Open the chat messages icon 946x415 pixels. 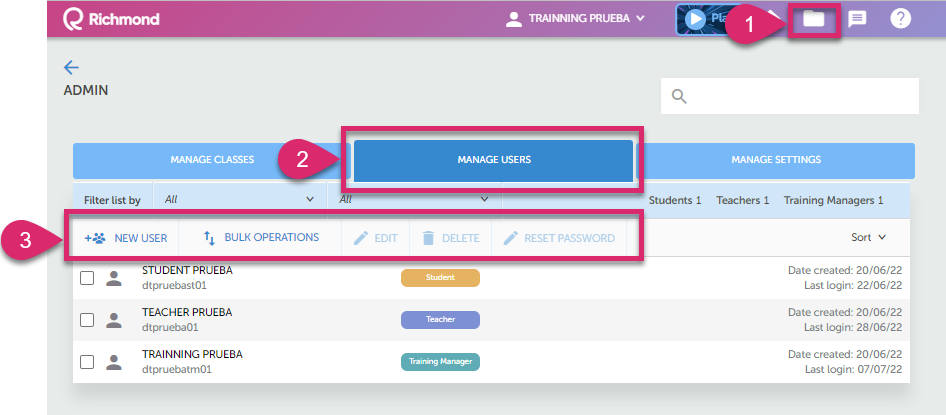[857, 19]
